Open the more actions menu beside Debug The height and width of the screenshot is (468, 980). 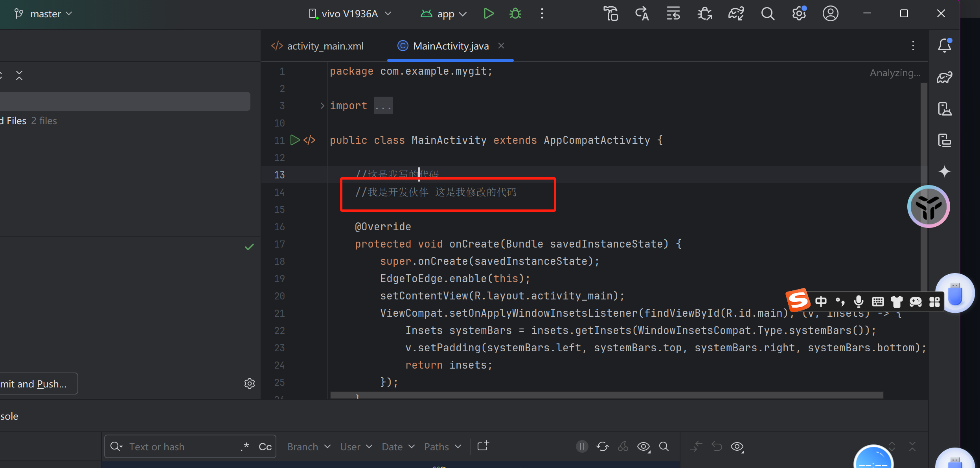[x=542, y=14]
